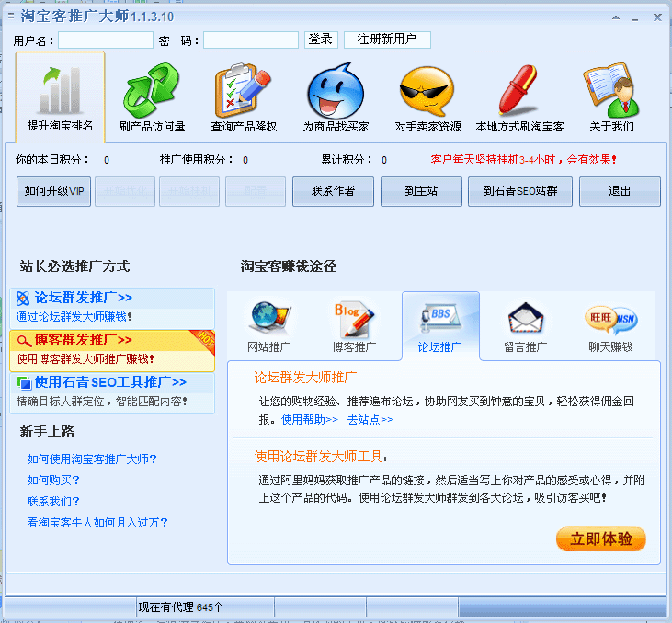Open the 查询产品降权 clipboard icon
672x623 pixels.
coord(243,90)
